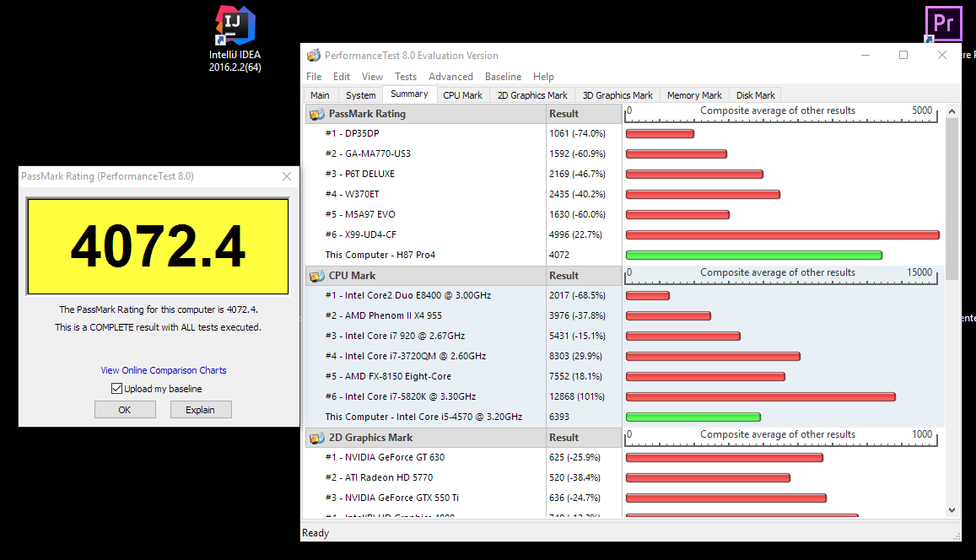976x560 pixels.
Task: Click the 4072.4 yellow score display
Action: tap(158, 246)
